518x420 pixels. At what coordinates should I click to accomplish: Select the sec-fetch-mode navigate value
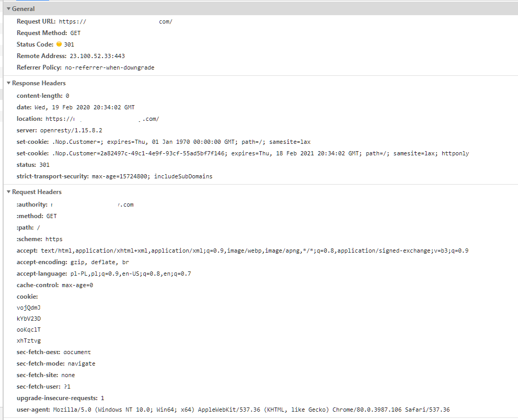tap(81, 364)
